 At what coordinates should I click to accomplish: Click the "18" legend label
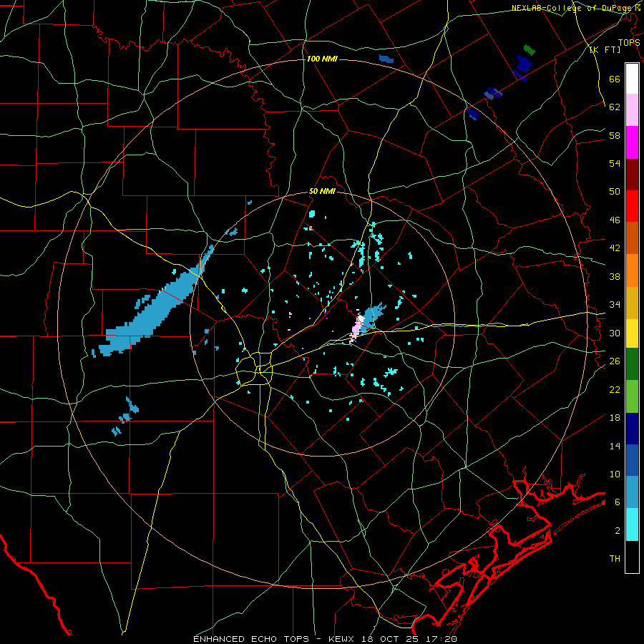[615, 418]
